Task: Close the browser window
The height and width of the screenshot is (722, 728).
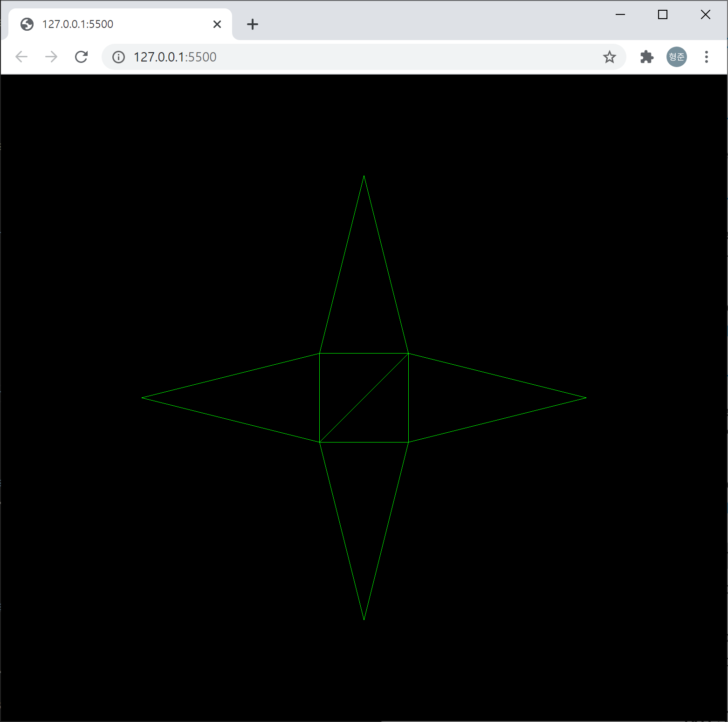Action: click(x=705, y=14)
